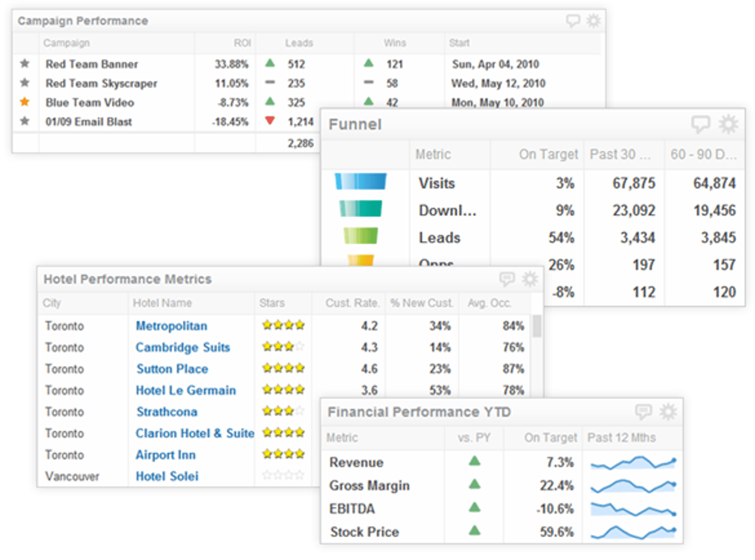
Task: Click the blue Visits funnel segment
Action: tap(361, 181)
